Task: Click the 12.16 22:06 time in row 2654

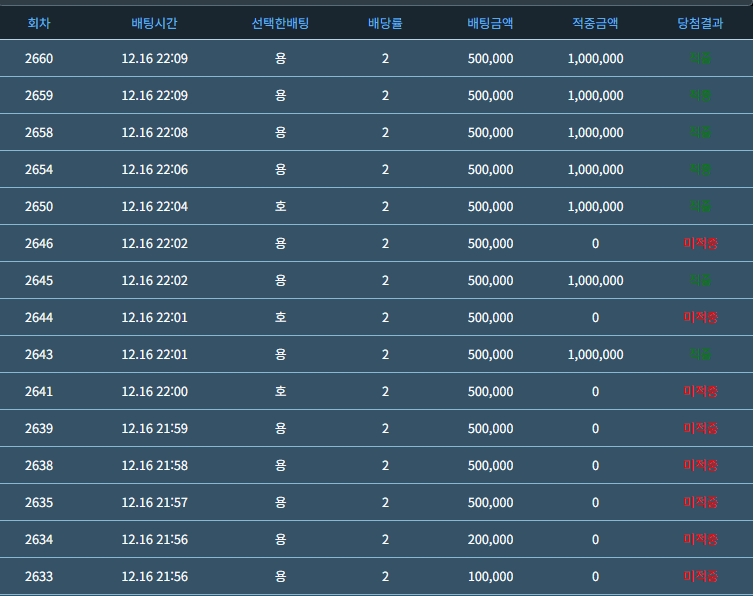Action: pyautogui.click(x=154, y=170)
